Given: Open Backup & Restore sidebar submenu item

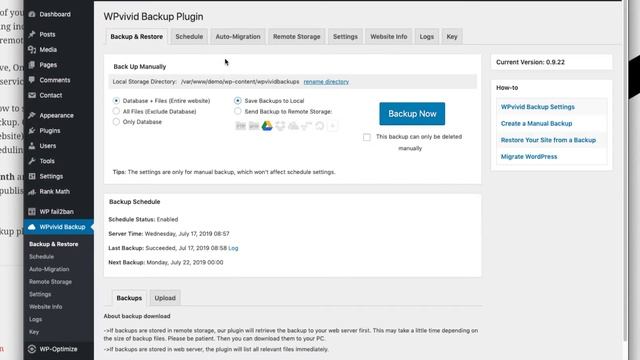Looking at the screenshot, I should [x=53, y=244].
